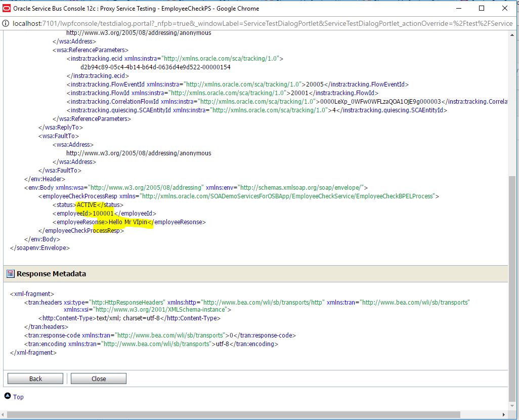The image size is (519, 420).
Task: Click the Top arrow icon
Action: point(8,396)
